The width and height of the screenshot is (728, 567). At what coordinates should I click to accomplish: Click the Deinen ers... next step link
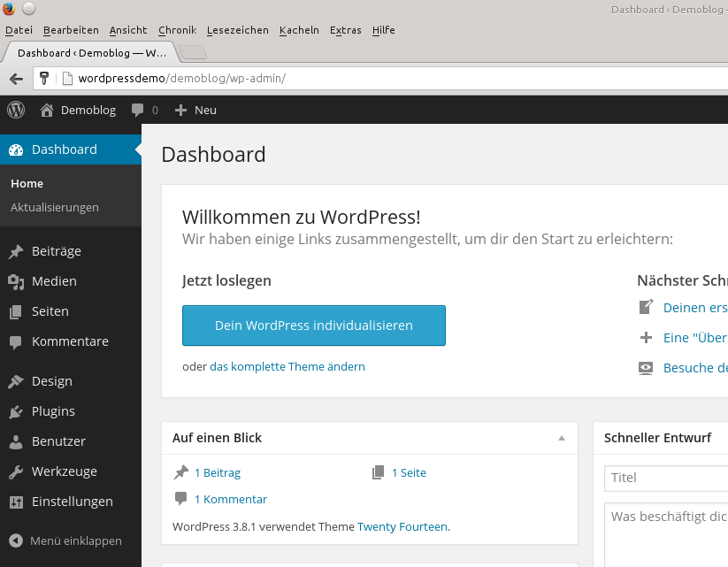[x=695, y=308]
